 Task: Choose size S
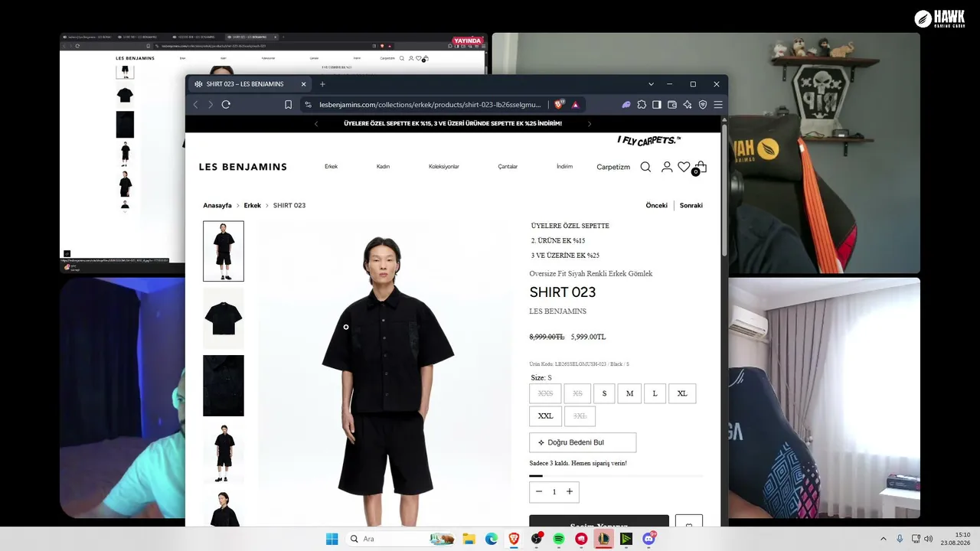coord(604,393)
